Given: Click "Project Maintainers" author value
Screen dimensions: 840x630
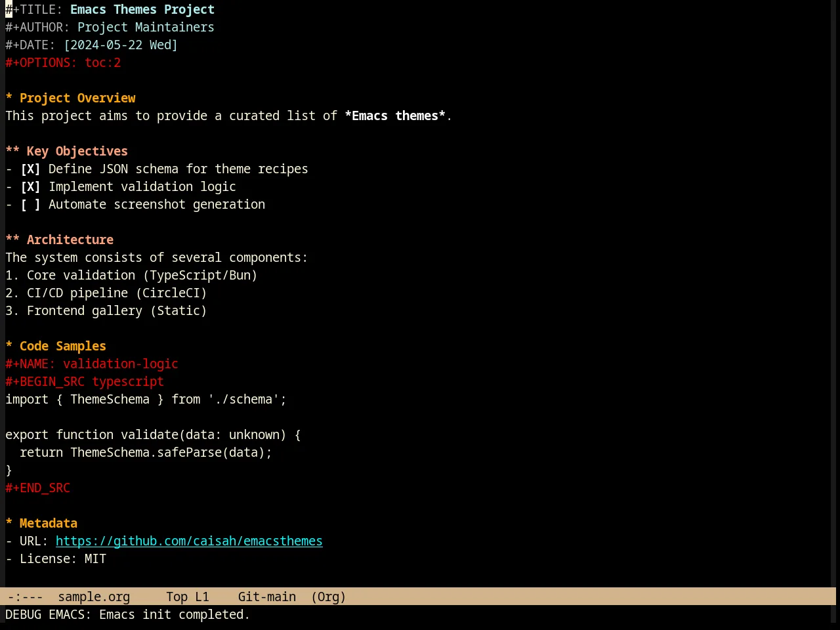Looking at the screenshot, I should tap(146, 27).
